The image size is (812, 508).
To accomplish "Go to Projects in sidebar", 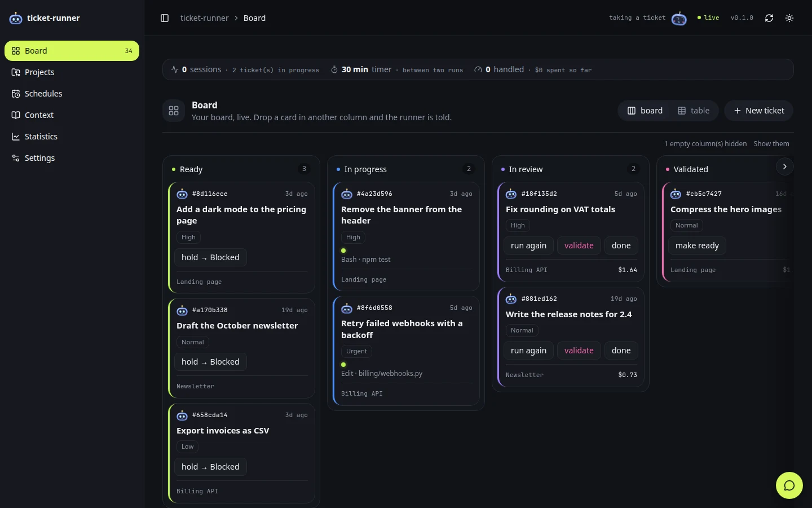I will (x=72, y=72).
